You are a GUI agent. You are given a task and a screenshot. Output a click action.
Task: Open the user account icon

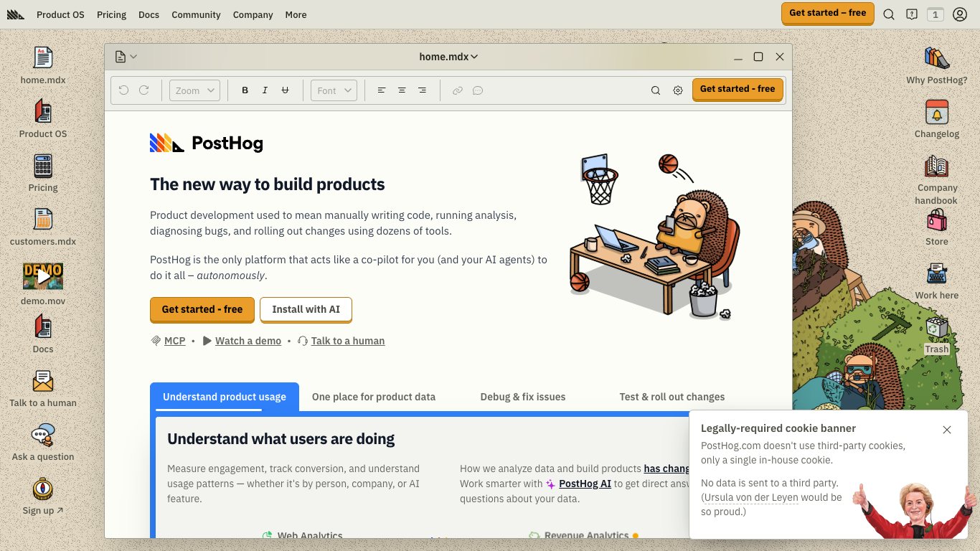[x=960, y=14]
